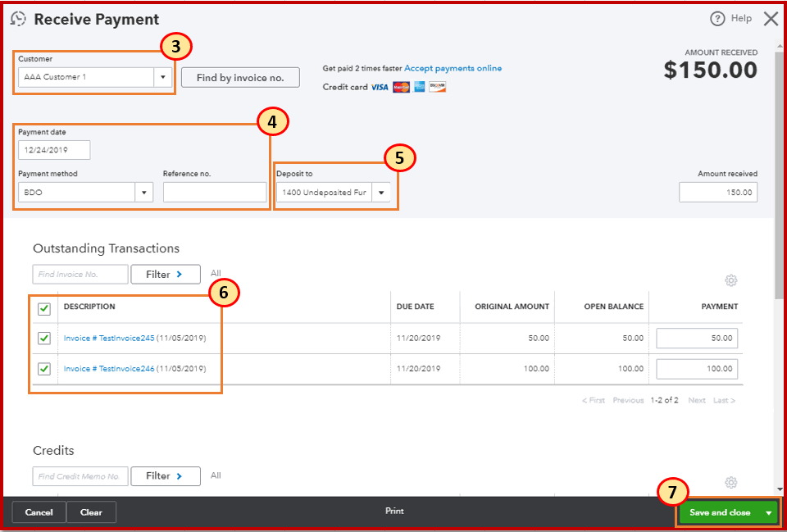Image resolution: width=787 pixels, height=532 pixels.
Task: Click the VISA card logo
Action: tap(380, 88)
